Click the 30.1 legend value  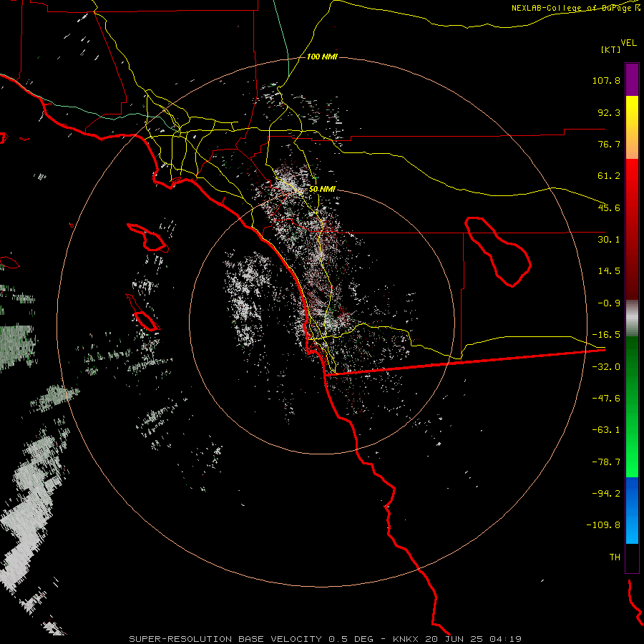point(609,240)
